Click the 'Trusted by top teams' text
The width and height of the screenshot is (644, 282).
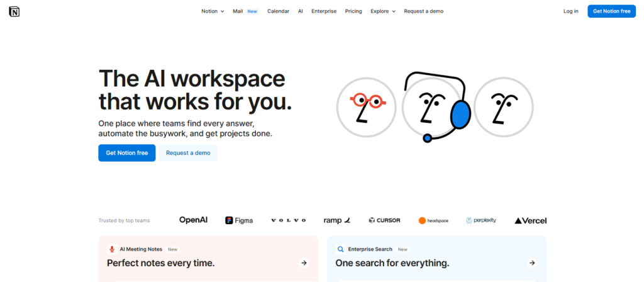(124, 221)
